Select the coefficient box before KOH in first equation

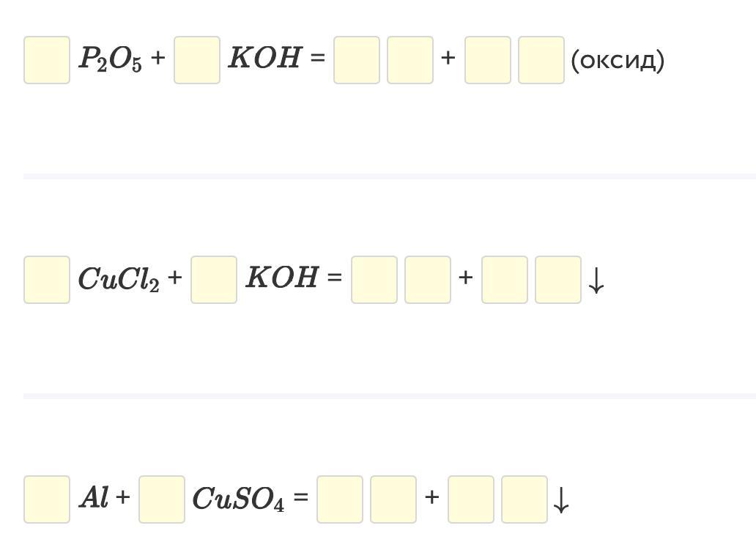pyautogui.click(x=197, y=60)
